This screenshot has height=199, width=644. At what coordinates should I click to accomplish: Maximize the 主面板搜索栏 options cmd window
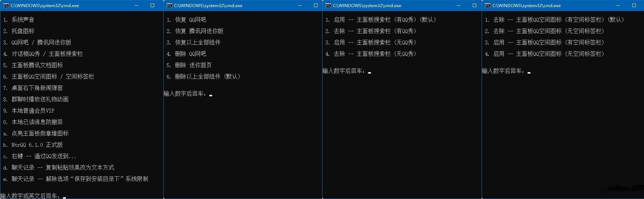[x=474, y=6]
